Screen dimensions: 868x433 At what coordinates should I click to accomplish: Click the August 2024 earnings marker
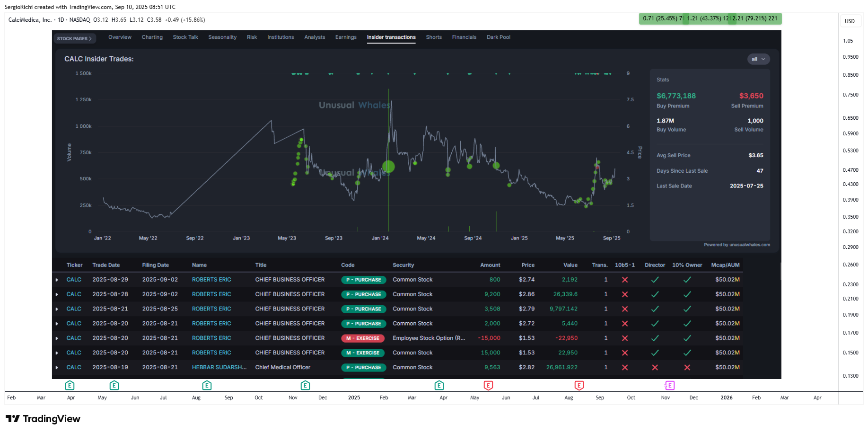pos(207,385)
